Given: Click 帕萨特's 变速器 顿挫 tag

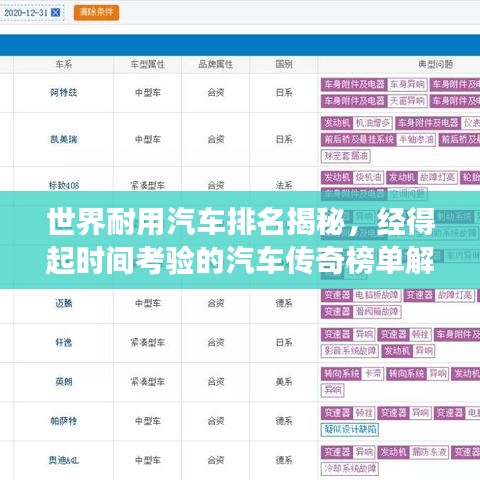Looking at the screenshot, I should 348,413.
